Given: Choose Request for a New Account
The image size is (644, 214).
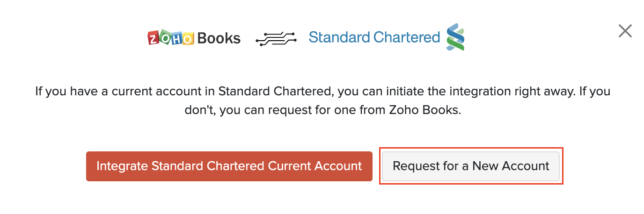Looking at the screenshot, I should tap(471, 166).
